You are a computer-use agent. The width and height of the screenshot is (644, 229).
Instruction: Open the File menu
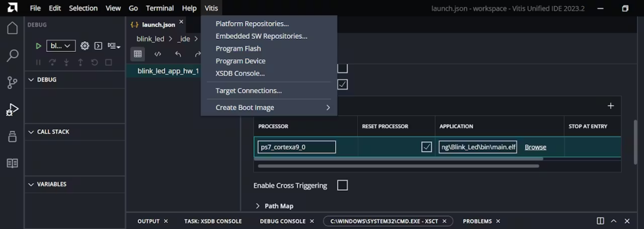click(x=35, y=8)
